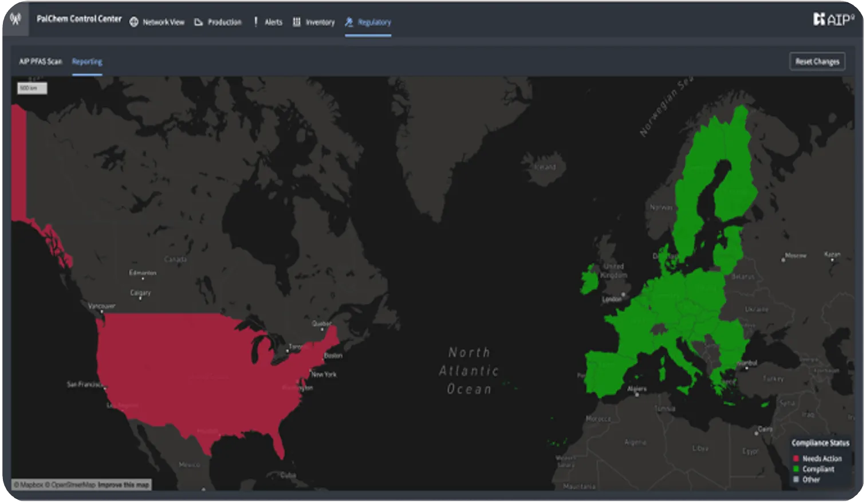The height and width of the screenshot is (504, 866).
Task: Click the PalChem Control Center title
Action: [x=79, y=19]
